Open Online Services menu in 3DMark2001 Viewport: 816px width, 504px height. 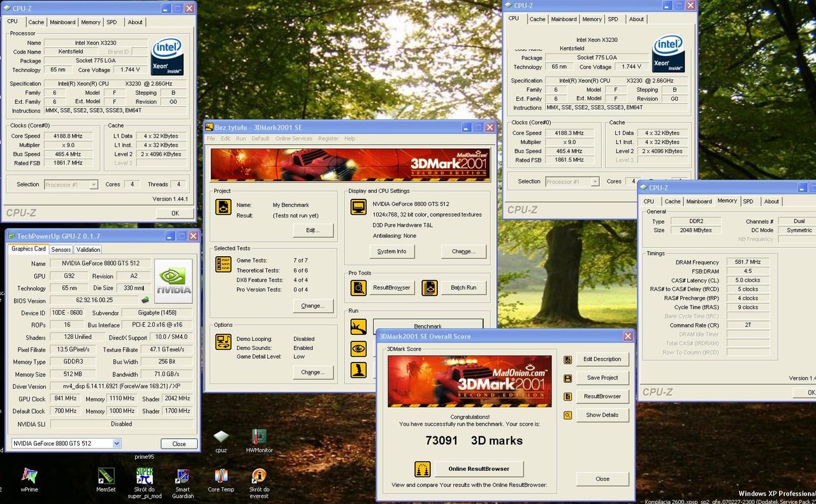point(294,138)
